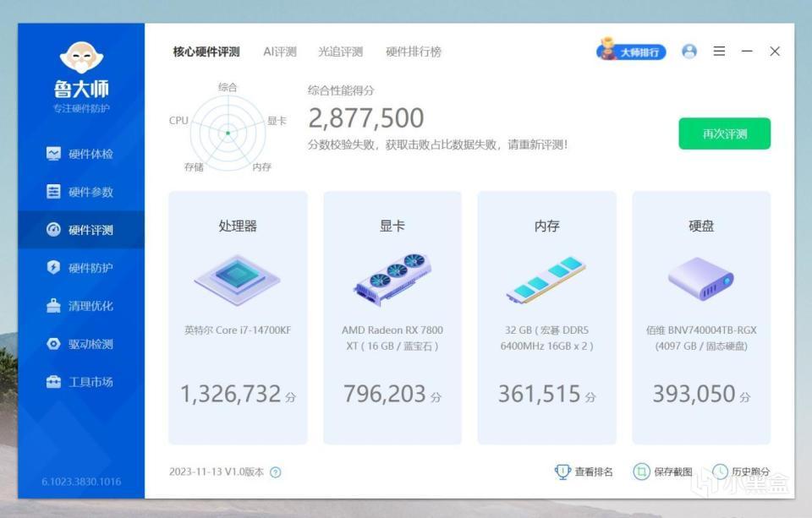Select the 内存 card heading

547,226
